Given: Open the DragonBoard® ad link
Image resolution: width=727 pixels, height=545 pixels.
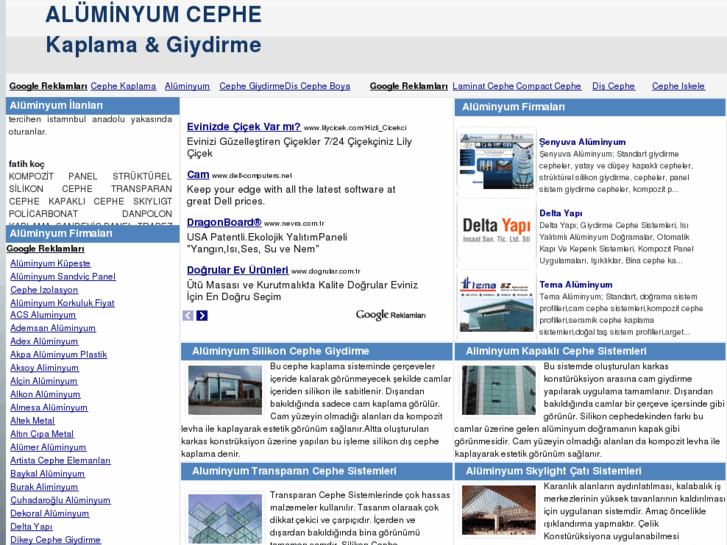Looking at the screenshot, I should pos(224,222).
